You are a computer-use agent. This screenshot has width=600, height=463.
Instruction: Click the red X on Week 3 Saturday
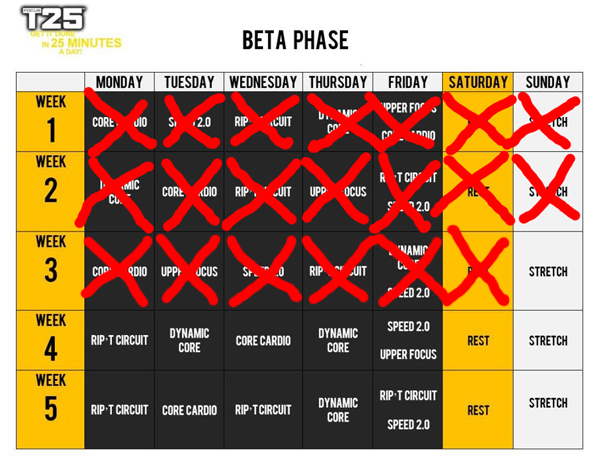(478, 268)
